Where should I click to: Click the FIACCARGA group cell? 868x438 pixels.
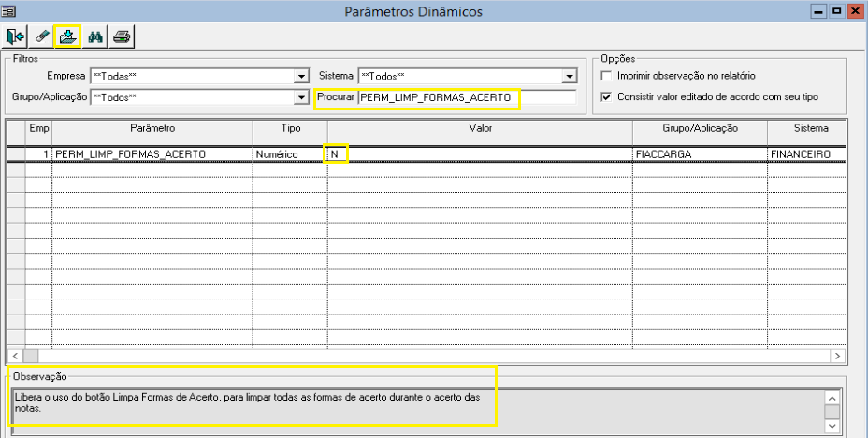(701, 154)
